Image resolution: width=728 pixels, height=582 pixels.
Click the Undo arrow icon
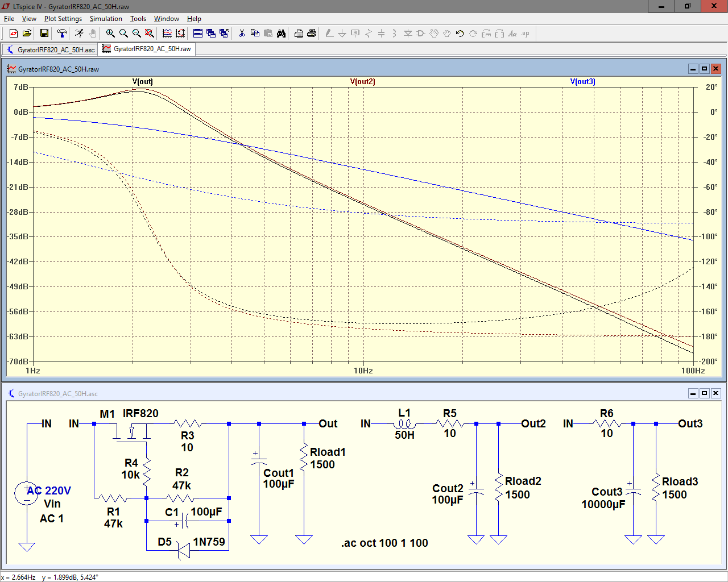(460, 34)
